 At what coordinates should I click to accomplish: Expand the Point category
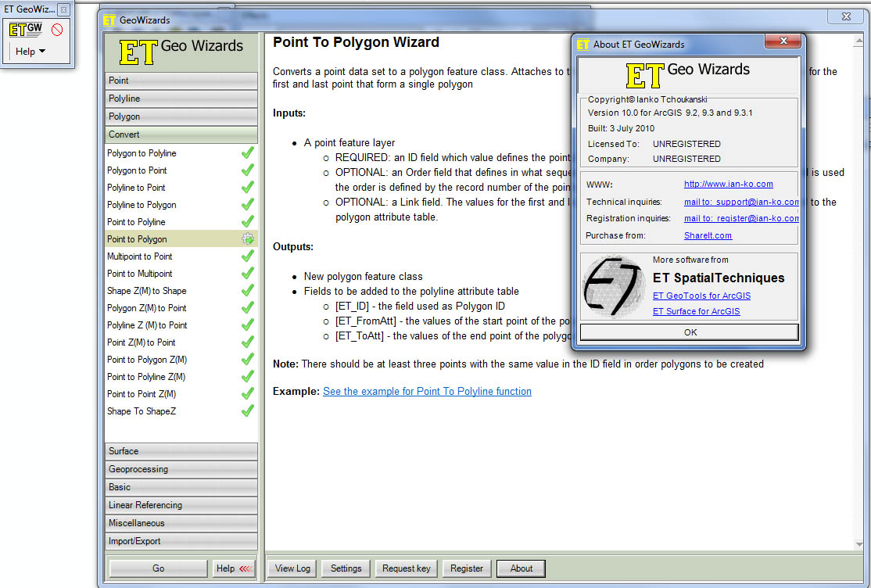pos(181,81)
